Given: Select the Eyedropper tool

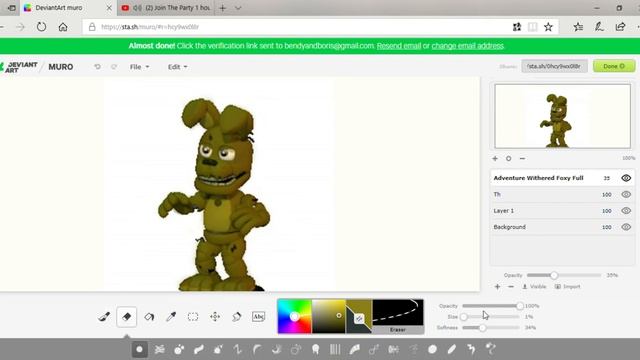Looking at the screenshot, I should 171,317.
